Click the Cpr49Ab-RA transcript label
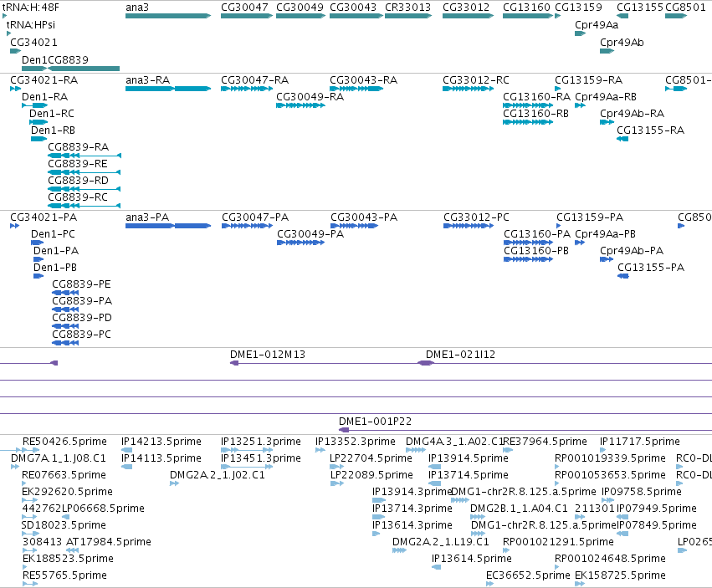The height and width of the screenshot is (588, 712). click(x=632, y=114)
